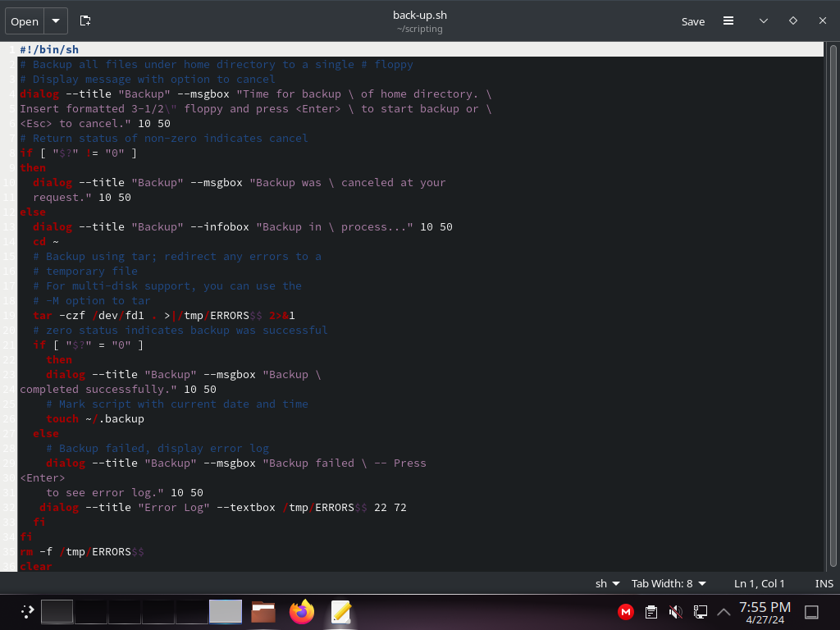
Task: Click the '# zero status indicates backup' comment
Action: point(180,331)
